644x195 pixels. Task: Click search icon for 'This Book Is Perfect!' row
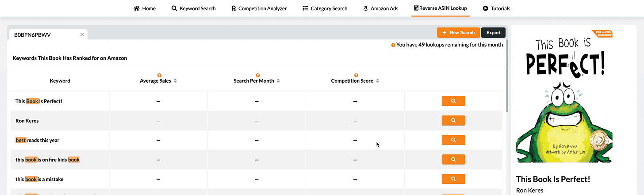[x=453, y=101]
